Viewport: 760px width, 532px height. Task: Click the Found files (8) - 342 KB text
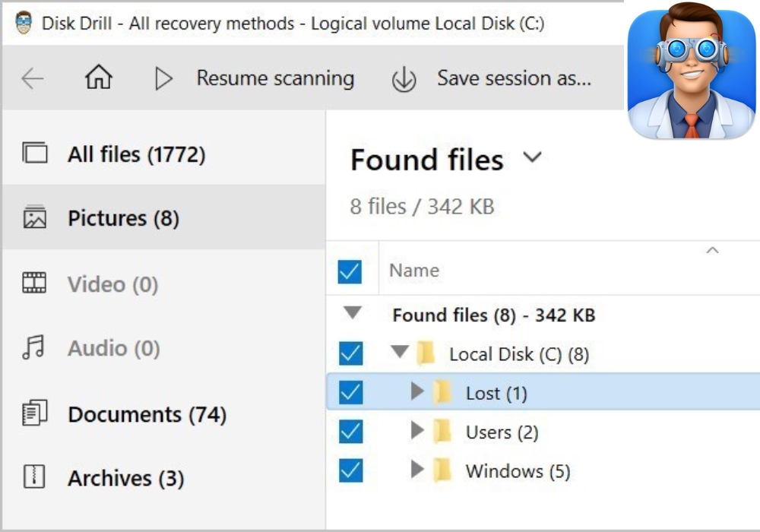(493, 315)
